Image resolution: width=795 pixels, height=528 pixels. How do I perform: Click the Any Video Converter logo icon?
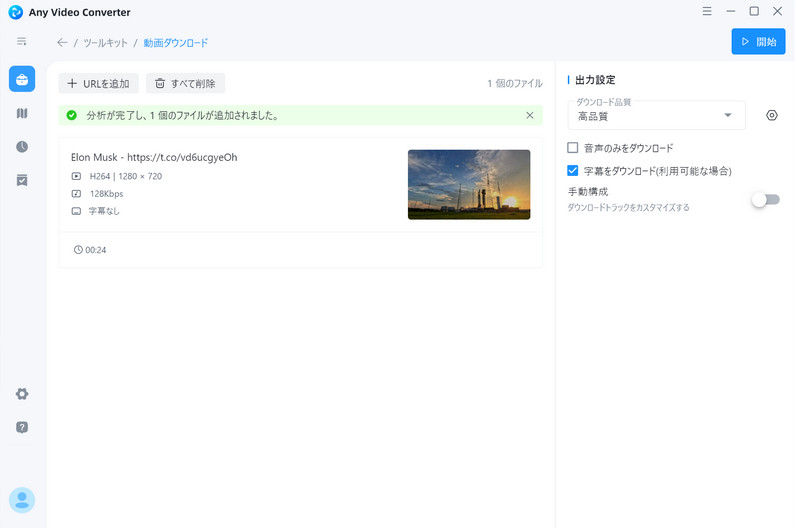(16, 12)
